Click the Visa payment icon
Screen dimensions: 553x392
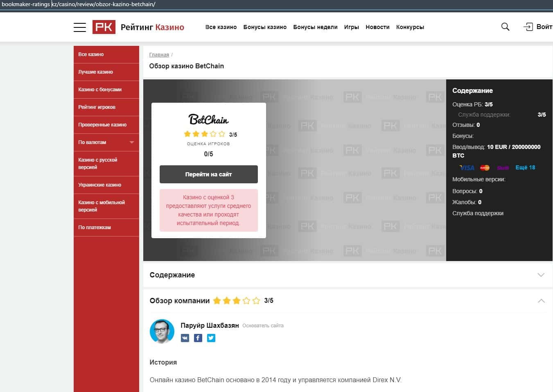pyautogui.click(x=467, y=168)
